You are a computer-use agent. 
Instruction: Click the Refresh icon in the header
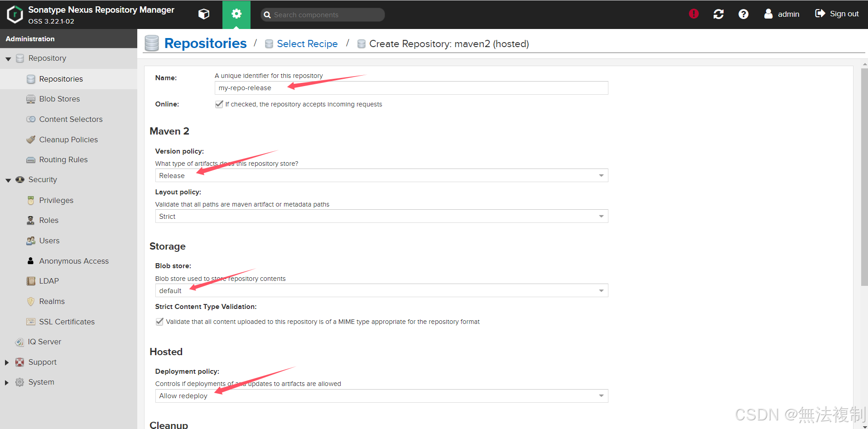719,14
